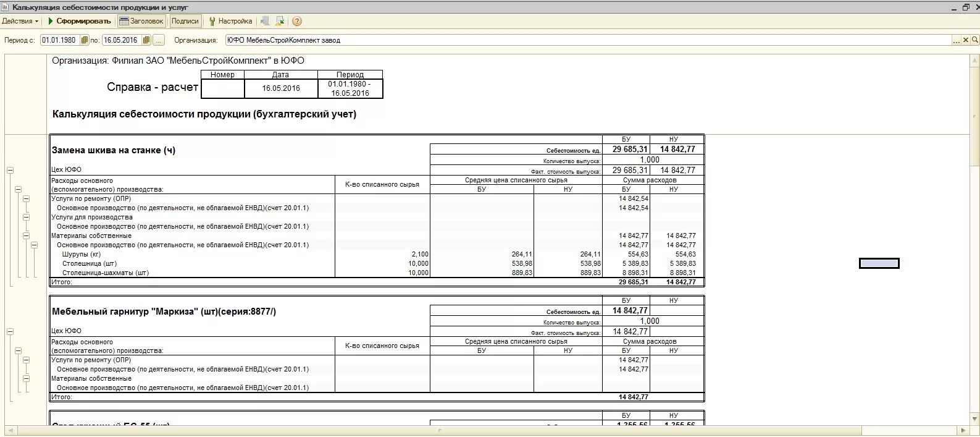
Task: Collapse the Мебельный гарнитур Маркиза group
Action: [x=10, y=332]
